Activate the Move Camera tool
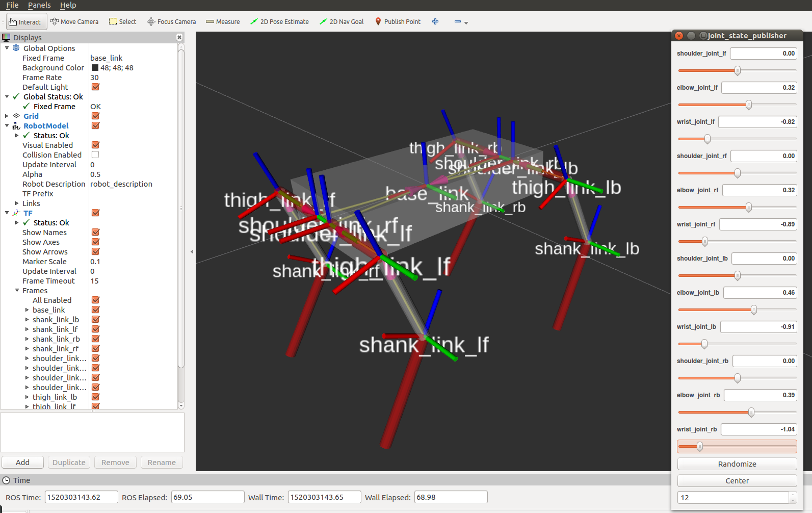The image size is (812, 513). (x=74, y=21)
